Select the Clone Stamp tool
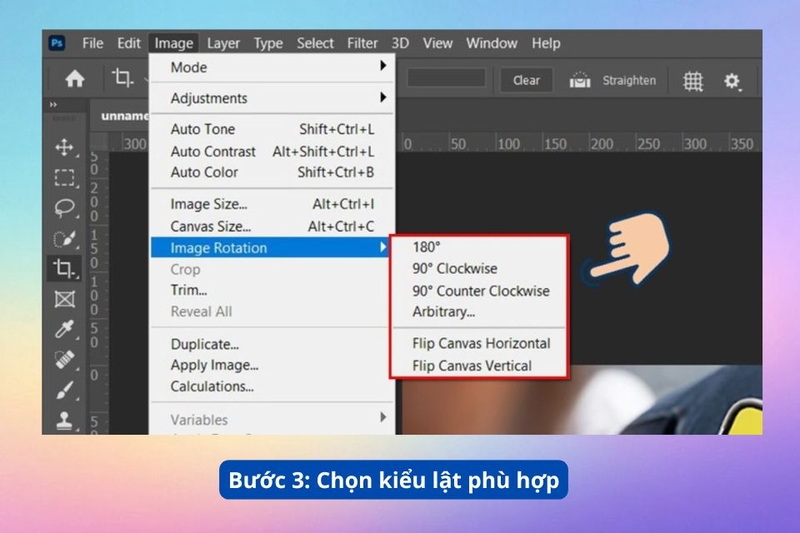 pyautogui.click(x=65, y=421)
